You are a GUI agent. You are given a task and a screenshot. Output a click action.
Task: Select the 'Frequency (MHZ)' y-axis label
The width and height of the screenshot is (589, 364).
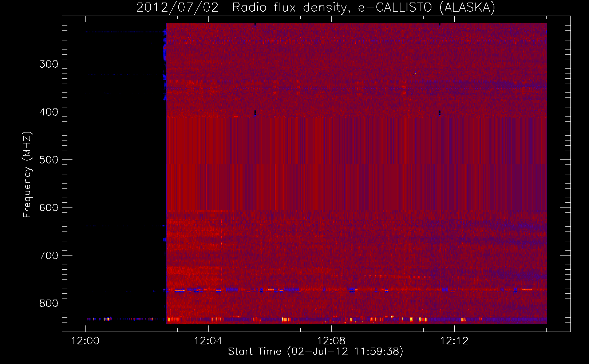tap(27, 174)
